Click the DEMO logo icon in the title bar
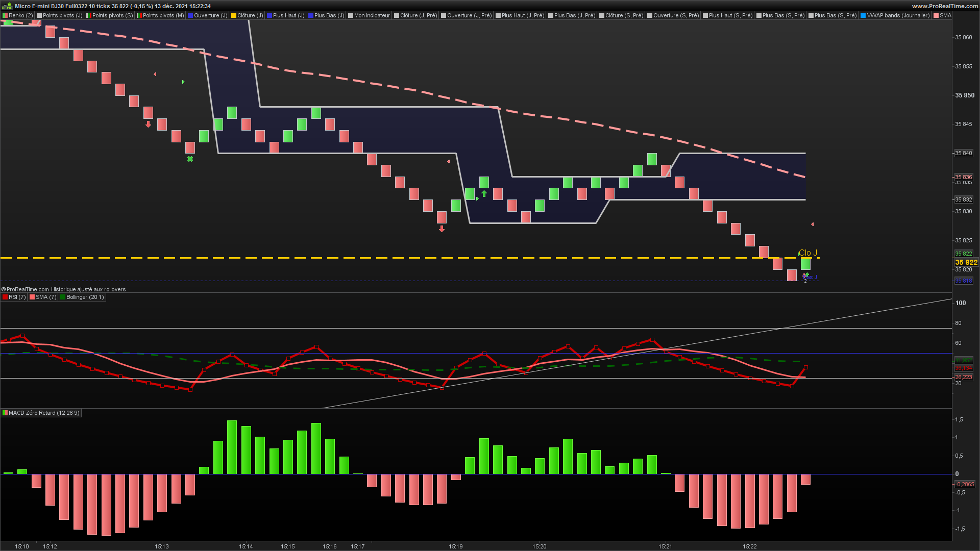The width and height of the screenshot is (980, 551). (x=7, y=6)
